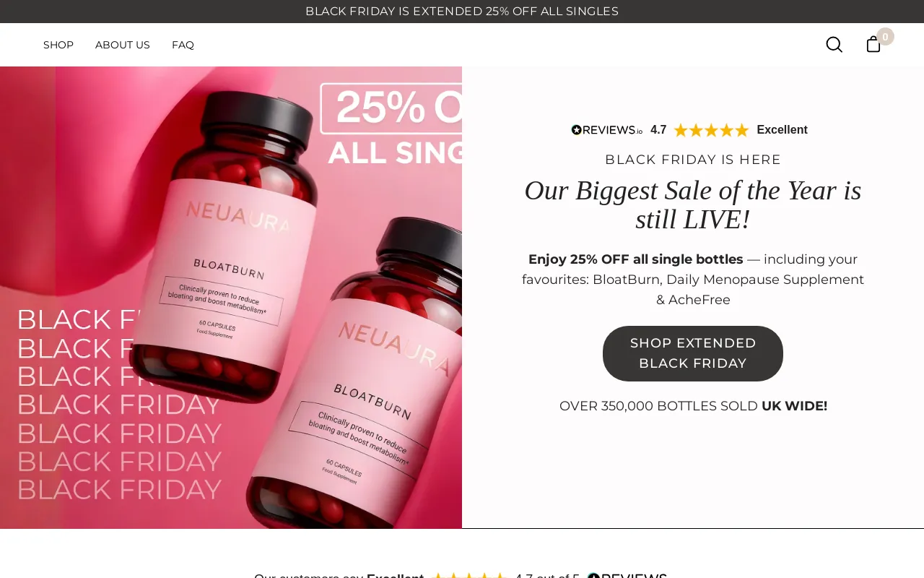Click the 25% OFF badge in banner image
This screenshot has height=578, width=924.
click(x=392, y=123)
